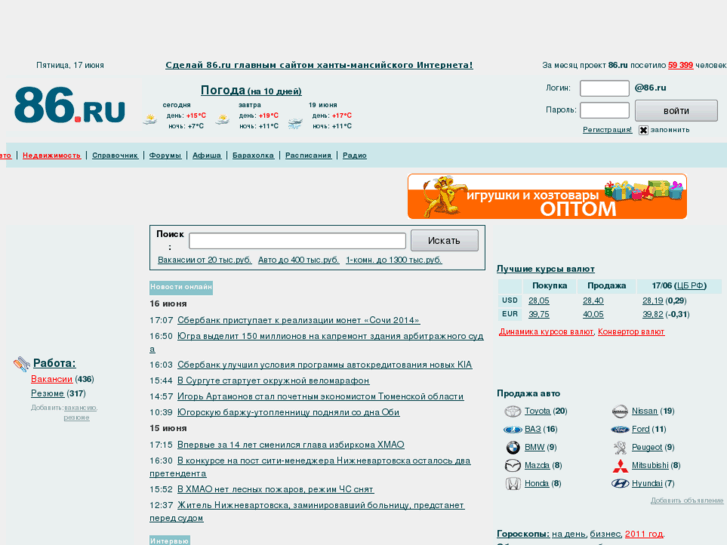Open news about Сургут веломарафон
The width and height of the screenshot is (727, 545).
273,381
